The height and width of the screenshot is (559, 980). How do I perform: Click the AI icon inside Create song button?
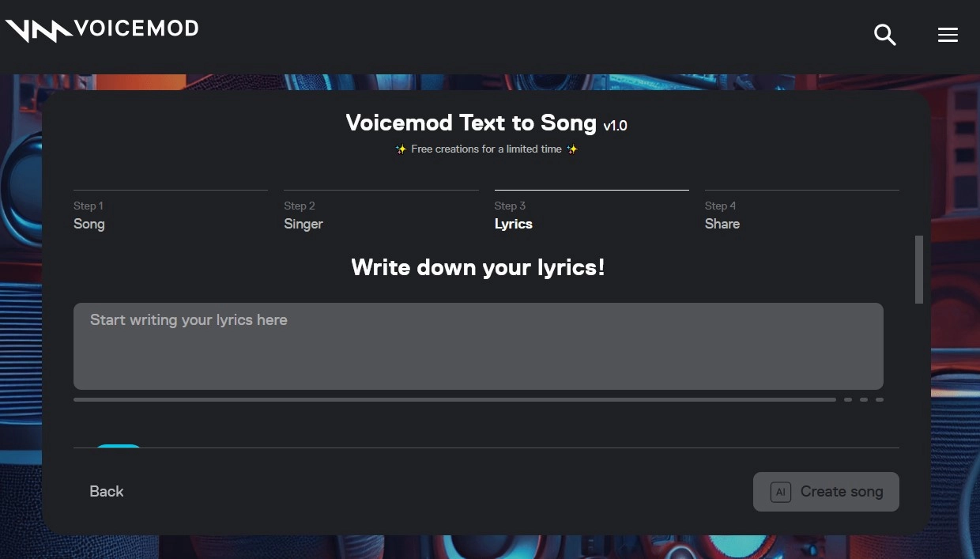pyautogui.click(x=781, y=492)
